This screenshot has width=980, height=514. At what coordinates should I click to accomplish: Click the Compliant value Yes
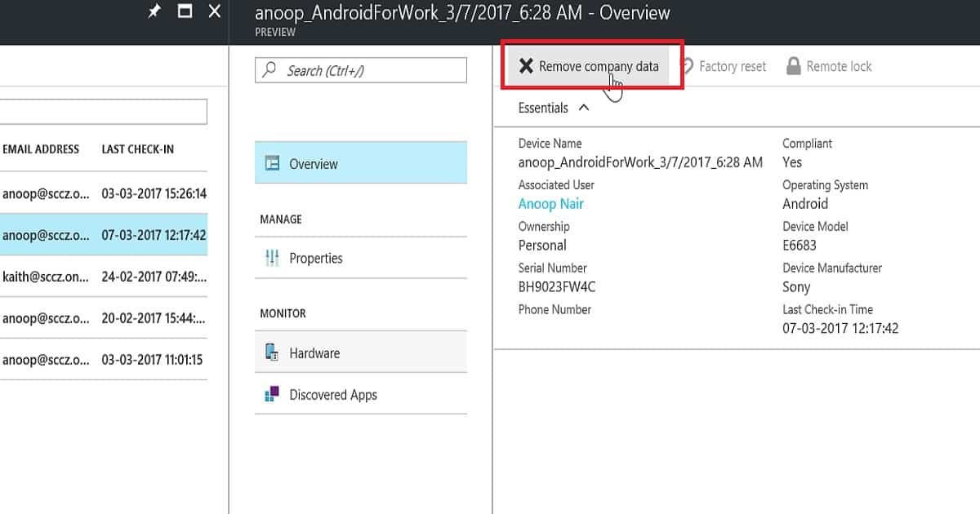point(792,162)
